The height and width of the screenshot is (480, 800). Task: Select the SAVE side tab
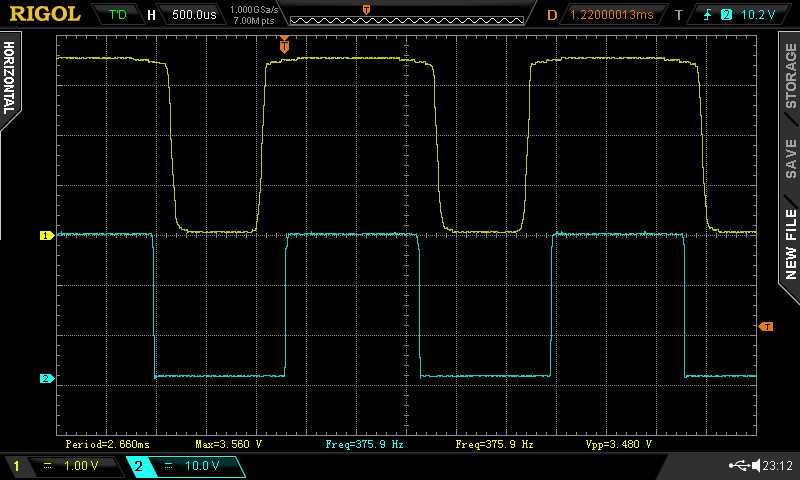click(791, 158)
